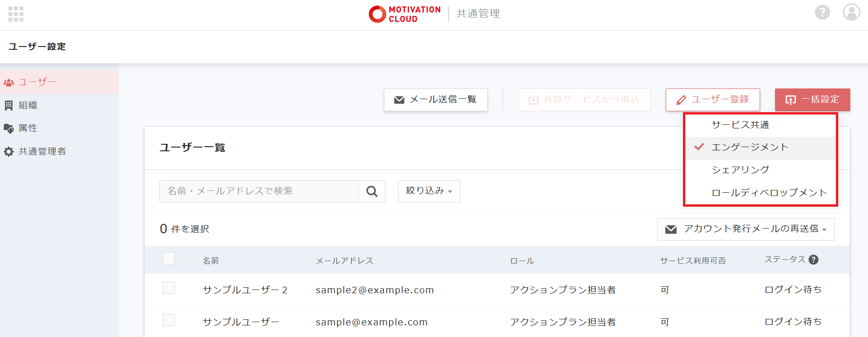Click the icon in 一括設定 button
The width and height of the screenshot is (868, 337).
(791, 100)
